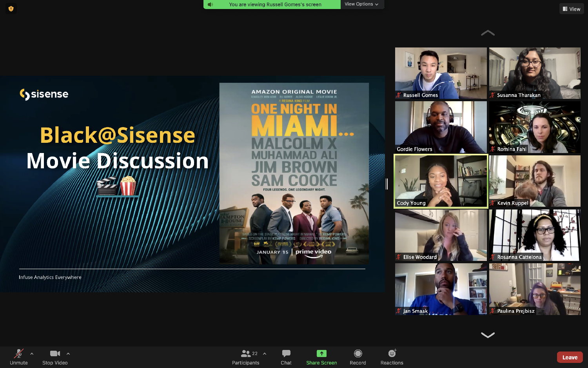Select Russell Gomes's video tile
Viewport: 588px width, 368px height.
pos(441,73)
